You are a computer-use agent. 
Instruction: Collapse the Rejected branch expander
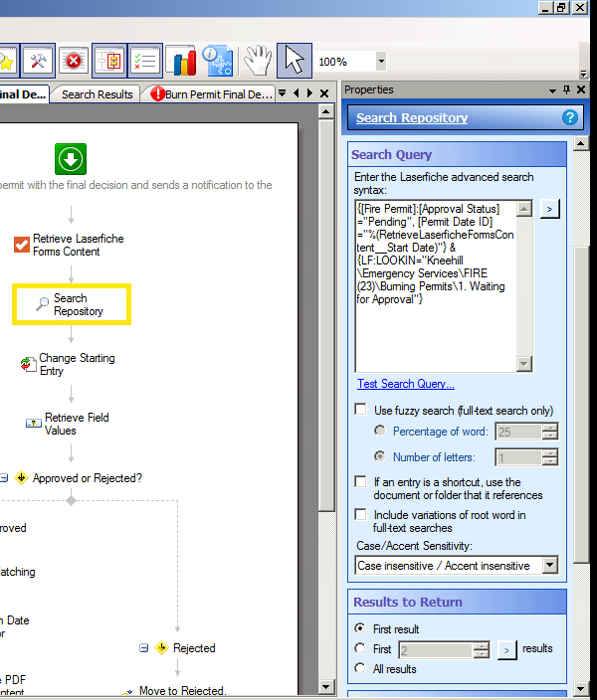click(143, 647)
